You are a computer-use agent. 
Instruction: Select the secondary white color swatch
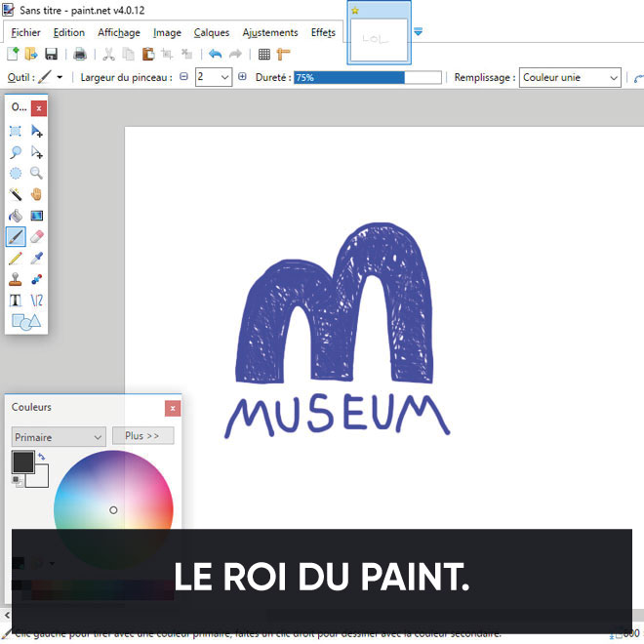pyautogui.click(x=40, y=480)
